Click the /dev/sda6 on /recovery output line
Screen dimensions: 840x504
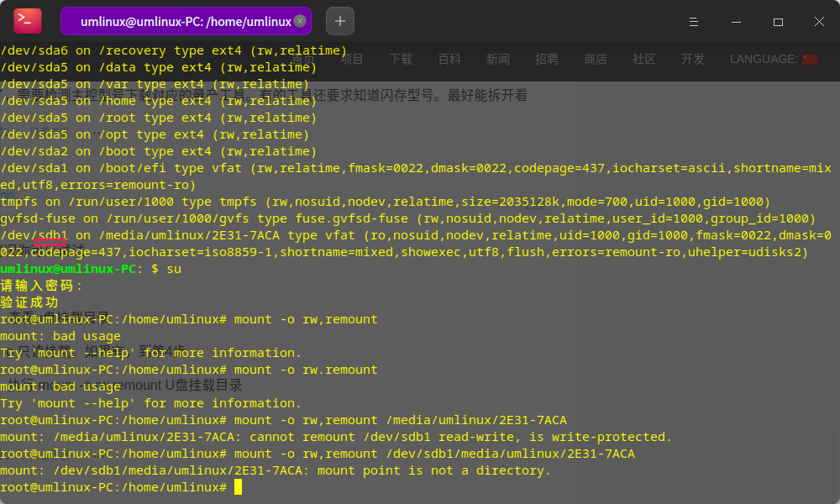(x=174, y=50)
